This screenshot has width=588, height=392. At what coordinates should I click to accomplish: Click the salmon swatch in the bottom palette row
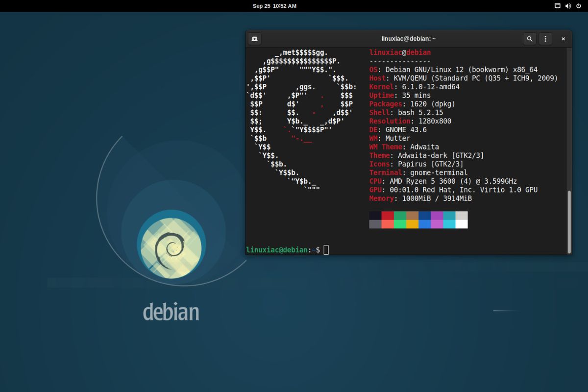tap(388, 224)
